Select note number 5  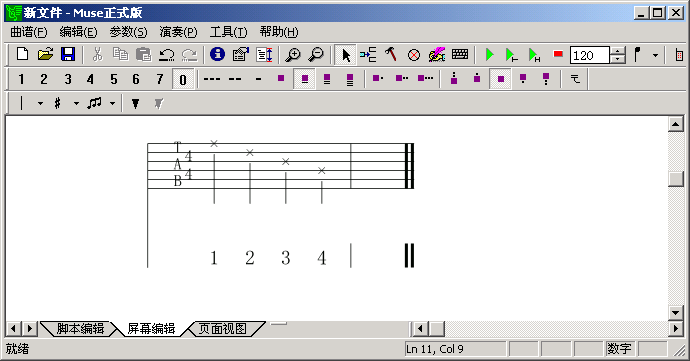(x=114, y=79)
